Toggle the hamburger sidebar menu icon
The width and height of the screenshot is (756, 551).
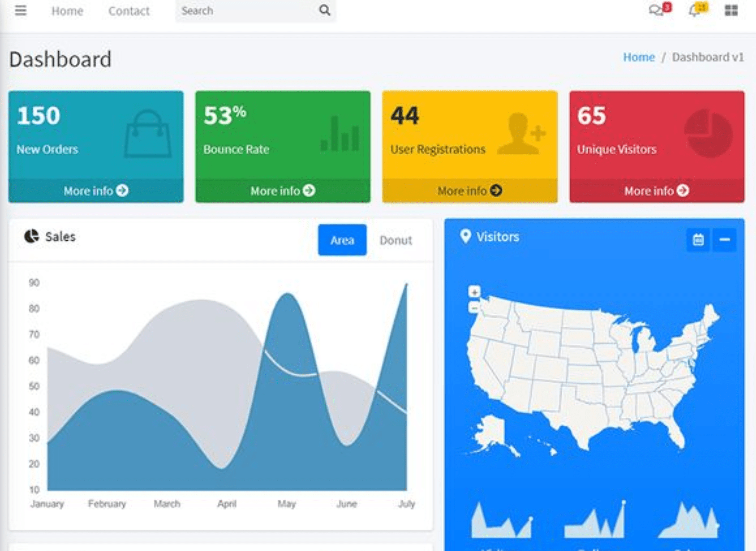click(x=20, y=11)
